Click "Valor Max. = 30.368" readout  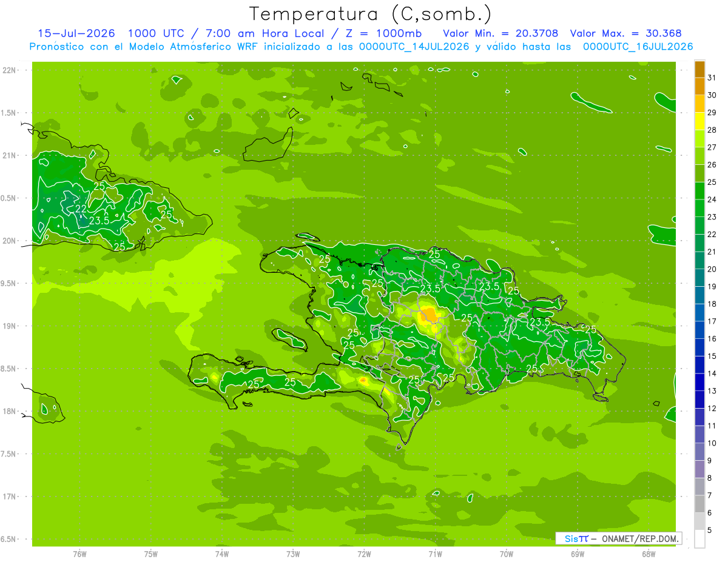(625, 33)
